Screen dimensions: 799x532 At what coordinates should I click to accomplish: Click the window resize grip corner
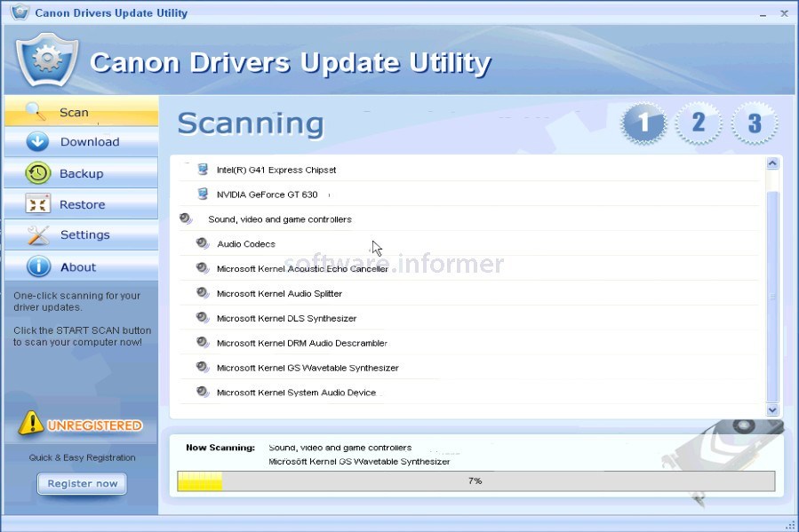coord(790,524)
